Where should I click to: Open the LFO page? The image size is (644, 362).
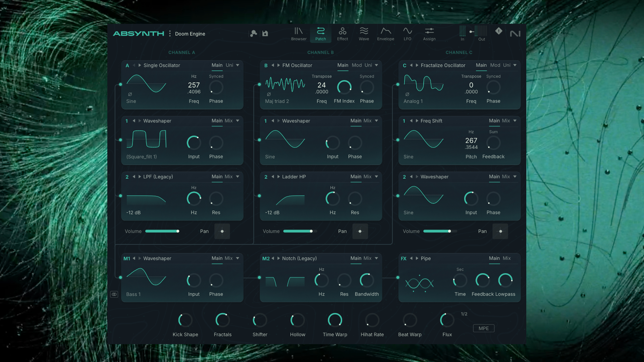407,34
